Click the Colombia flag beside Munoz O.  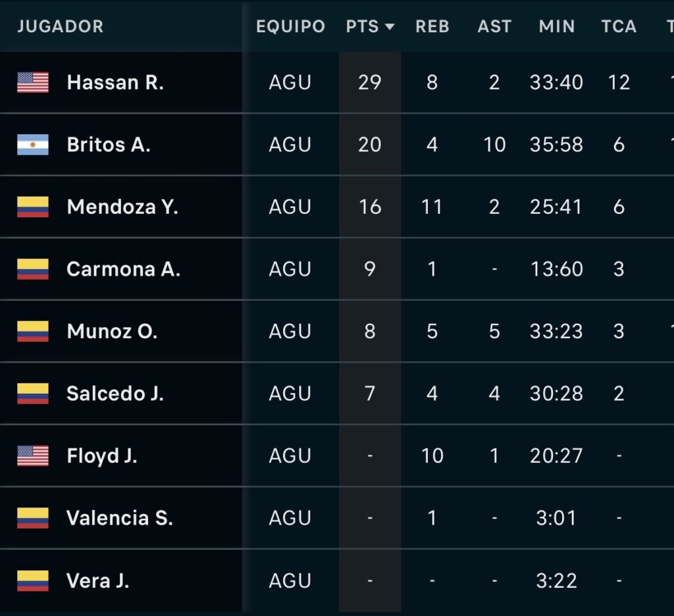[33, 331]
